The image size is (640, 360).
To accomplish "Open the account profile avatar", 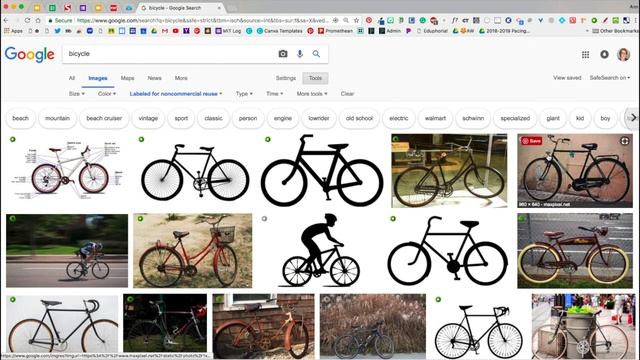I will coord(623,54).
